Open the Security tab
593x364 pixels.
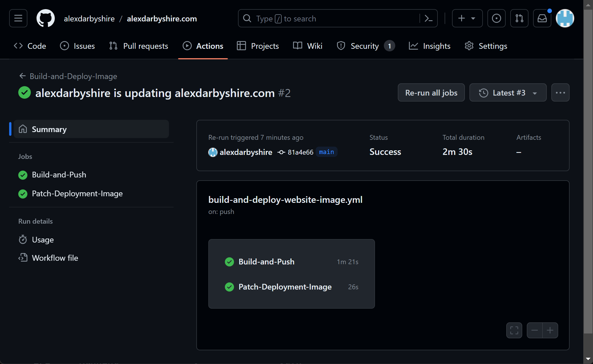click(x=366, y=46)
